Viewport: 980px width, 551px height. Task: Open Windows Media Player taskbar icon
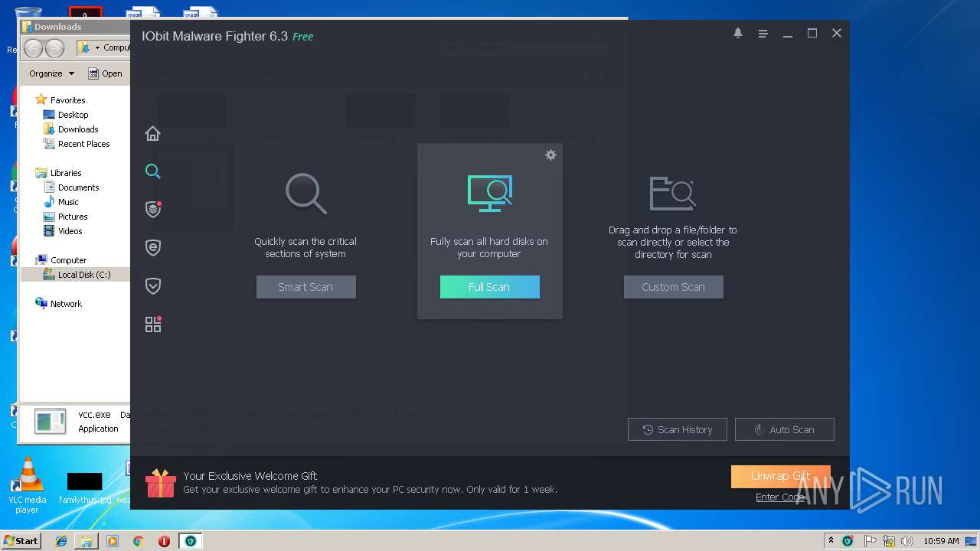113,540
